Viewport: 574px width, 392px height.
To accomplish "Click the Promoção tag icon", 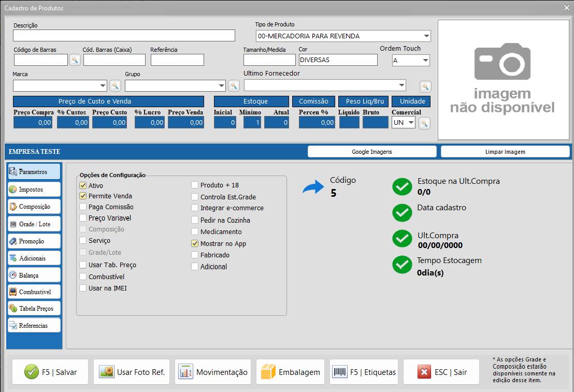I will click(13, 241).
